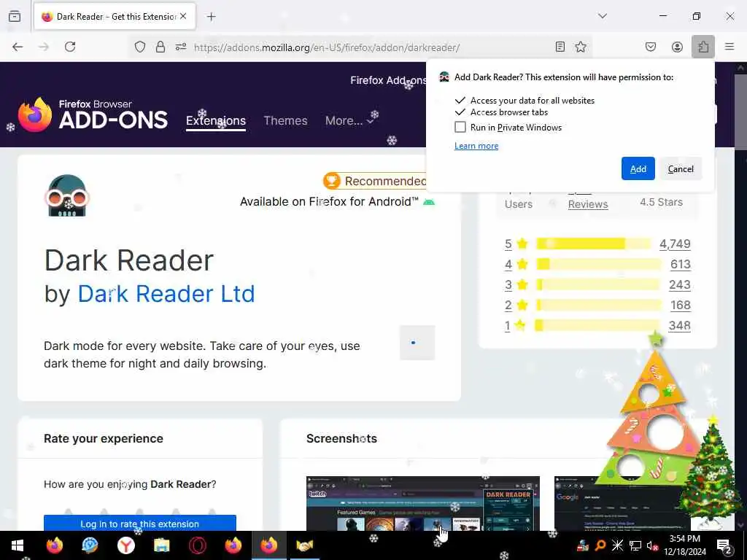Open the Windows Start menu

click(18, 545)
